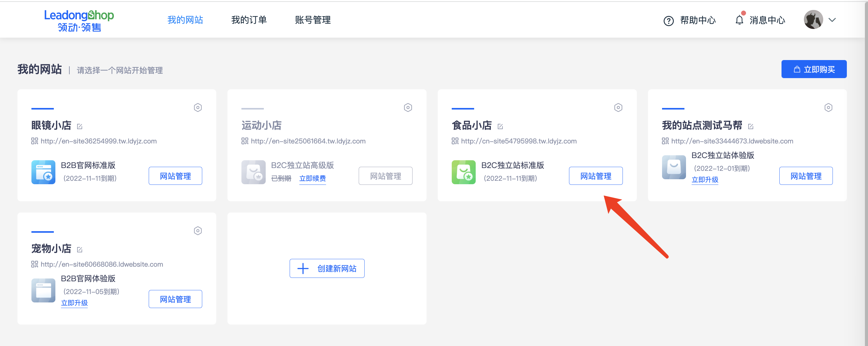Click the 消息中心 notification bell

point(740,20)
